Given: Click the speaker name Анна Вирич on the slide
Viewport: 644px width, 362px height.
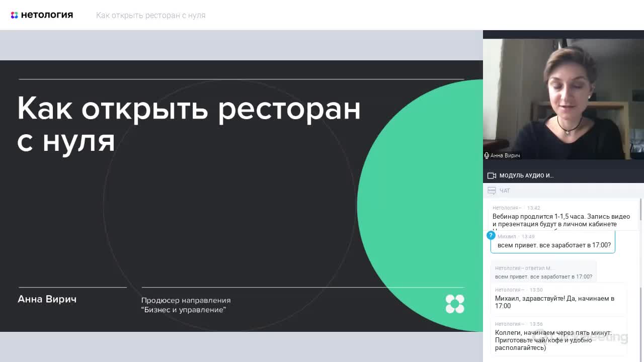Looking at the screenshot, I should point(47,299).
